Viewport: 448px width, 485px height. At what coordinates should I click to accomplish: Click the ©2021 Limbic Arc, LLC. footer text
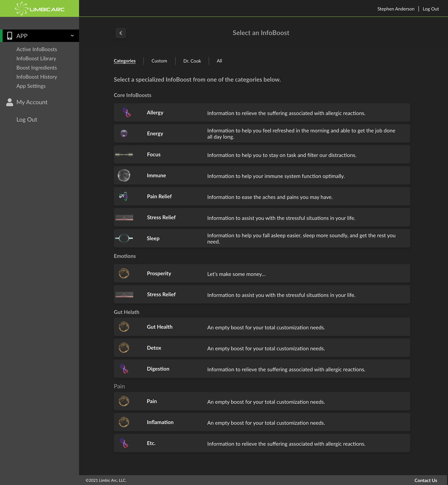tap(106, 480)
